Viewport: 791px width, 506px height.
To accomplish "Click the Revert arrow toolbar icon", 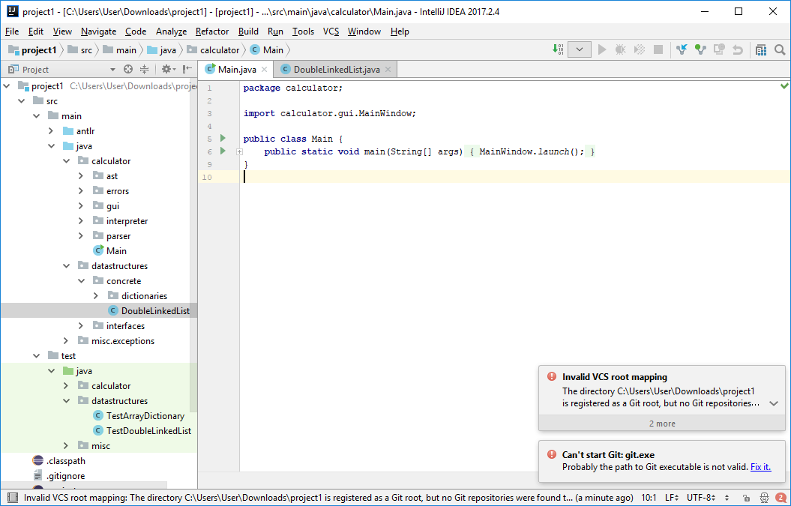I will point(738,49).
